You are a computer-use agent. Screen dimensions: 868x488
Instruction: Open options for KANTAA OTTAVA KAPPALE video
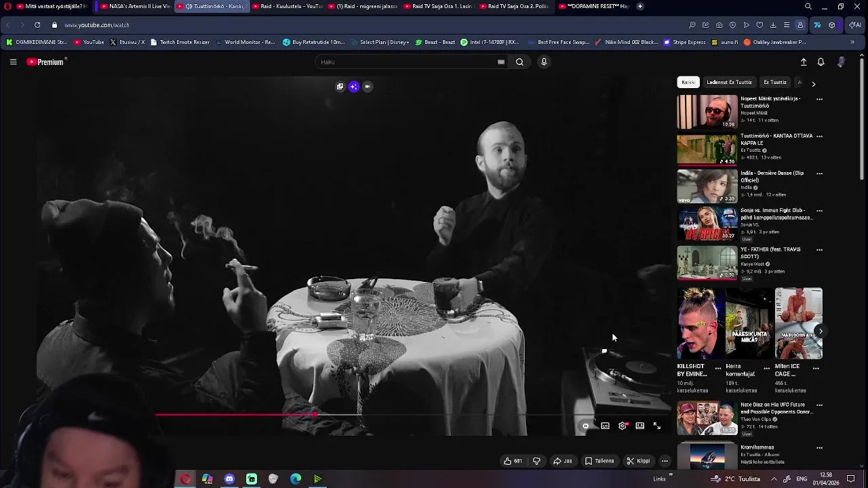click(x=819, y=136)
